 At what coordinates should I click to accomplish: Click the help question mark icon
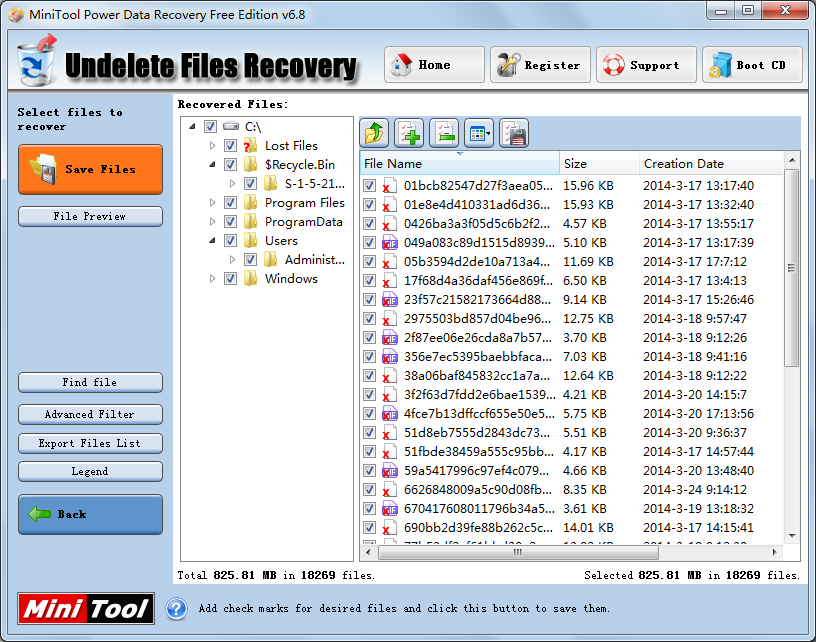click(x=176, y=608)
